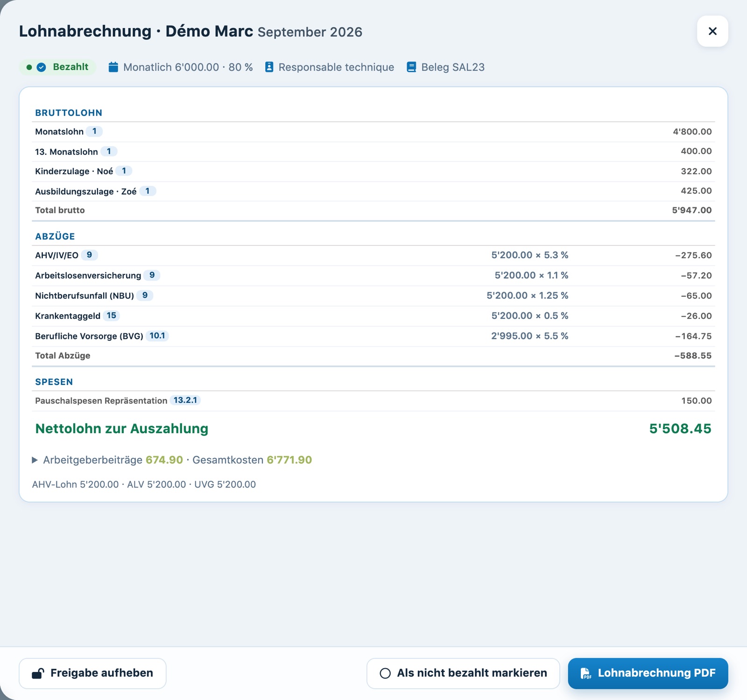Viewport: 747px width, 700px height.
Task: Expand the Arbeitgeberbeiträge details triangle
Action: point(35,460)
